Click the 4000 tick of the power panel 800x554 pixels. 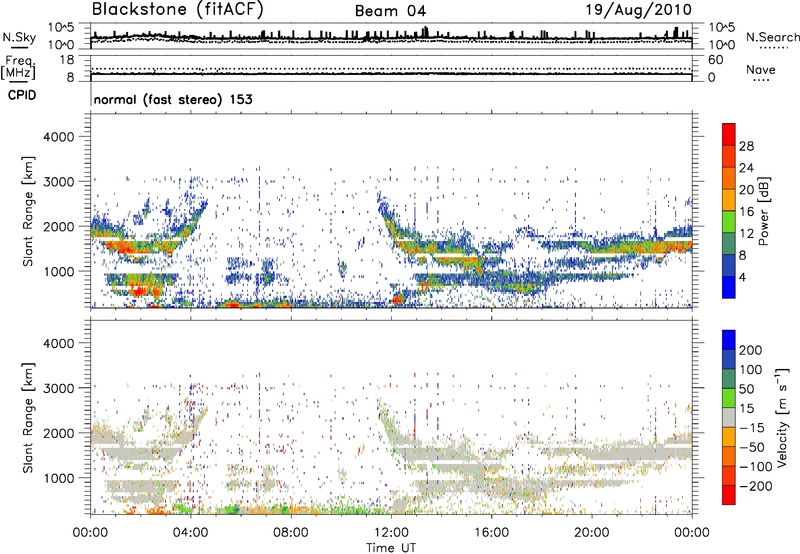58,137
